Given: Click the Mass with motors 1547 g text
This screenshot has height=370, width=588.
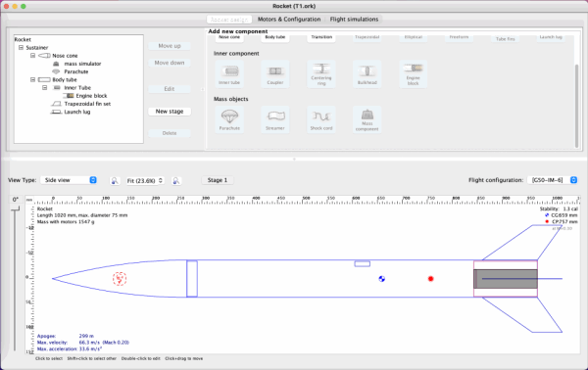Looking at the screenshot, I should click(x=66, y=221).
